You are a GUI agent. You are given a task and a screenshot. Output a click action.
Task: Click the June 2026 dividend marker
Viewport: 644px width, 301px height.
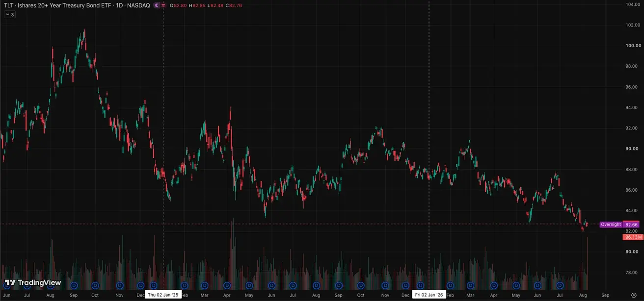537,285
